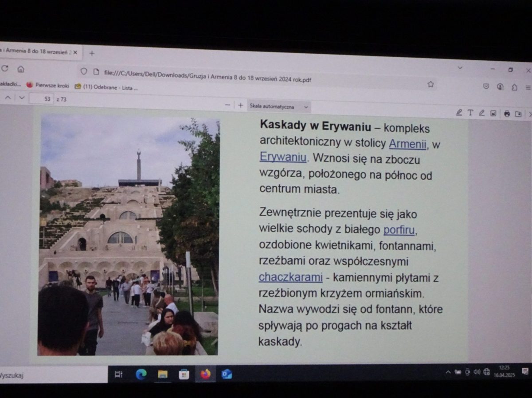The image size is (532, 398).
Task: Print the PDF document
Action: (507, 114)
